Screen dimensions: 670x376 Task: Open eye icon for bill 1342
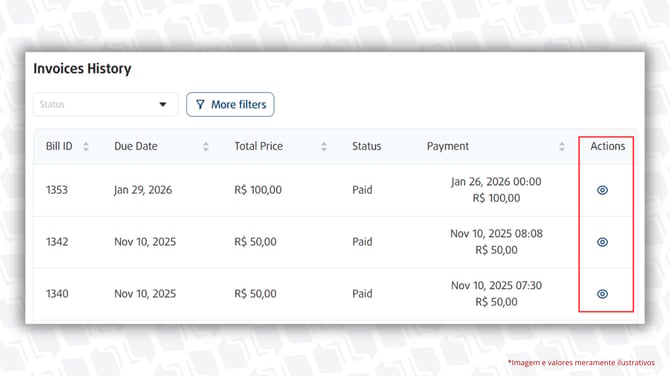pyautogui.click(x=602, y=242)
